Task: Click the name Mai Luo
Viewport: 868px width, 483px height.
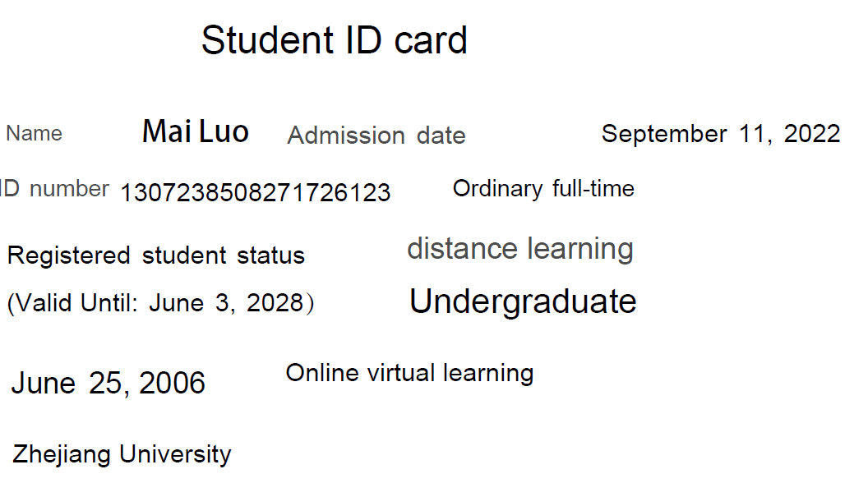Action: [196, 131]
